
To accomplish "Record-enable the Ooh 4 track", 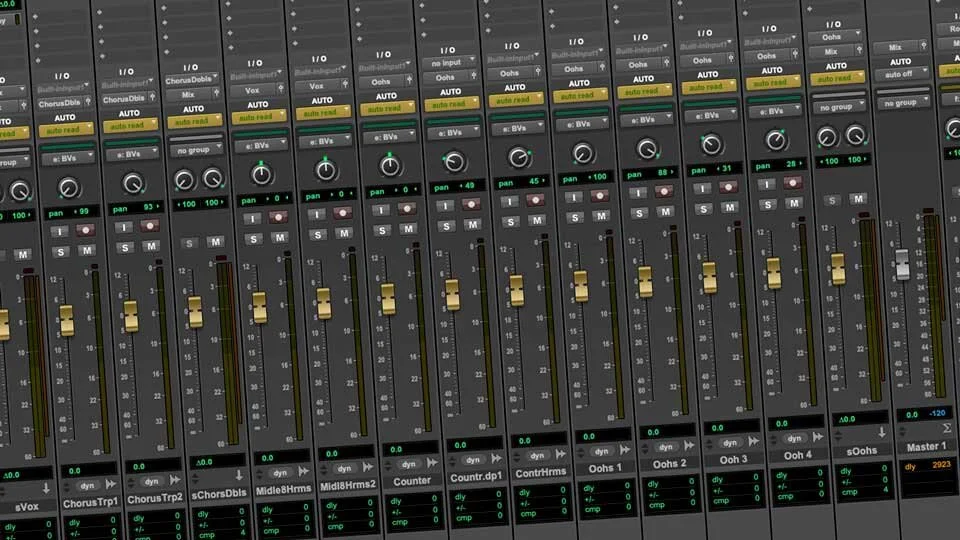I will (793, 182).
